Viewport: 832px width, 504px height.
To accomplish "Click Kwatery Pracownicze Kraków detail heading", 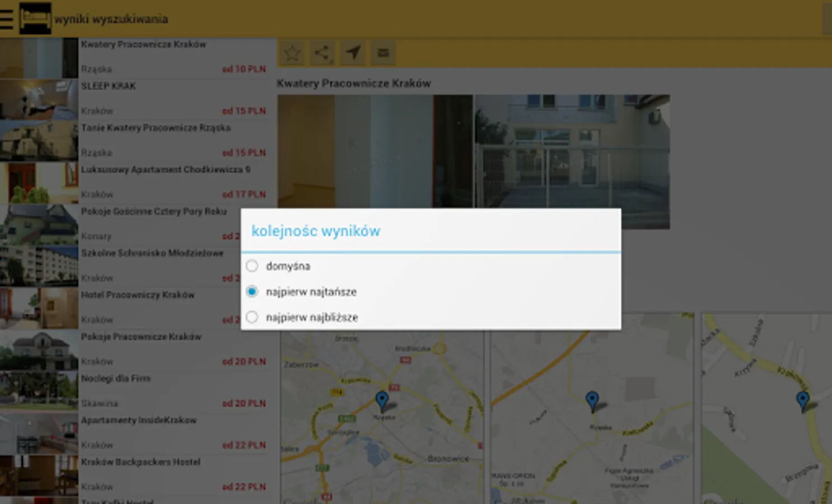I will 354,83.
